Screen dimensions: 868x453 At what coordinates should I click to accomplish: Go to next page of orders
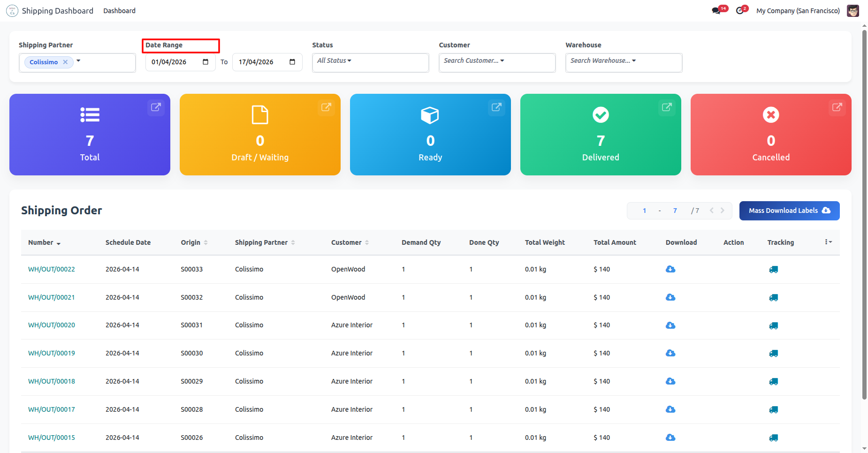[723, 211]
